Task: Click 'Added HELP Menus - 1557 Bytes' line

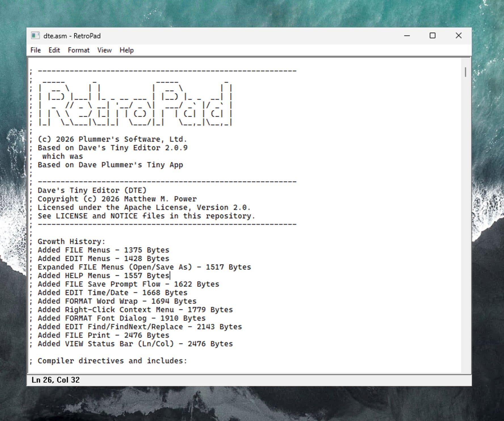Action: pyautogui.click(x=103, y=275)
